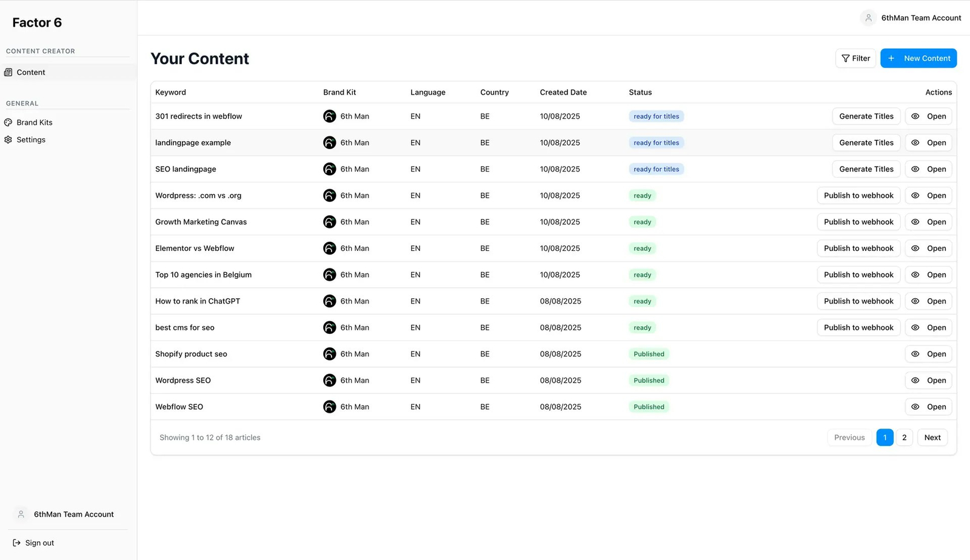Click the Content document icon in sidebar
Viewport: 970px width, 560px height.
(x=8, y=72)
